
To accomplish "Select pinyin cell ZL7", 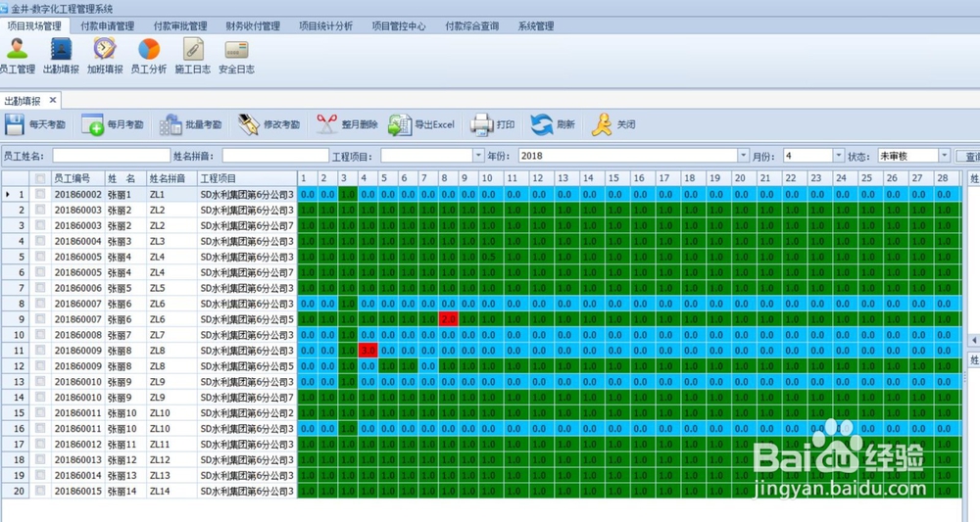I will tap(171, 335).
